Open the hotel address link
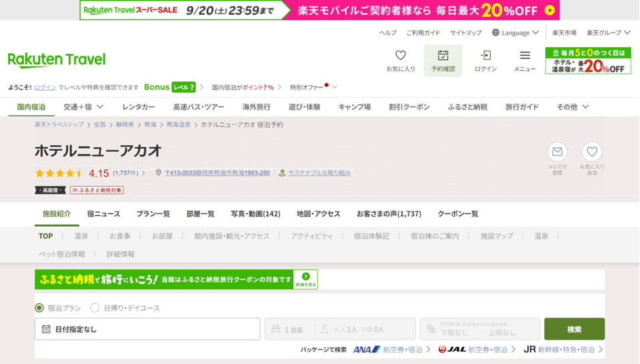640x364 pixels. [217, 173]
